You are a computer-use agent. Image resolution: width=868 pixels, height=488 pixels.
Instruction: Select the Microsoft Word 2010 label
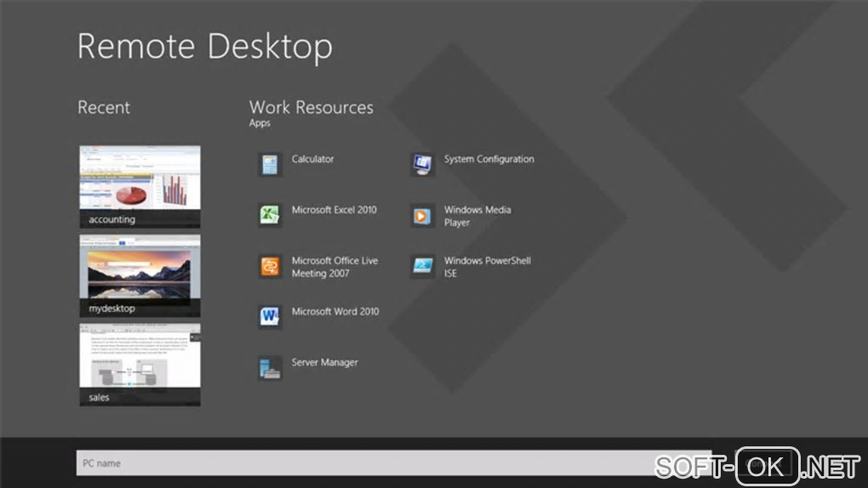pos(335,311)
